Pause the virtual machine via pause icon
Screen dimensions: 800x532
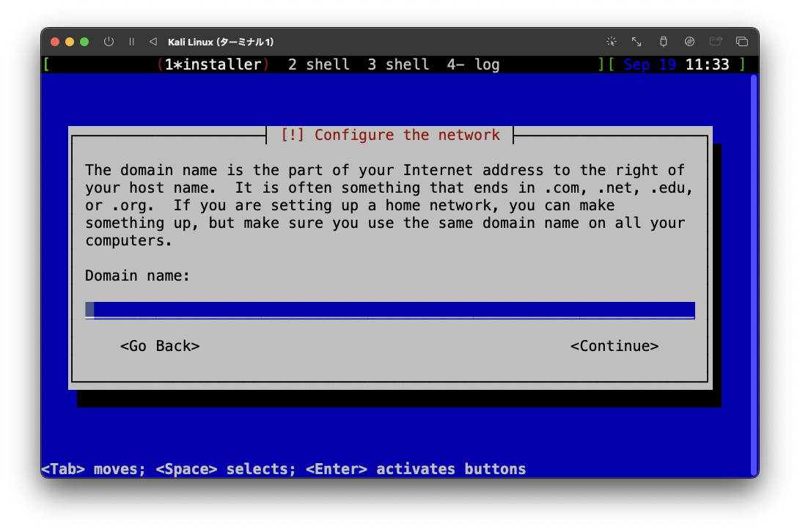131,42
